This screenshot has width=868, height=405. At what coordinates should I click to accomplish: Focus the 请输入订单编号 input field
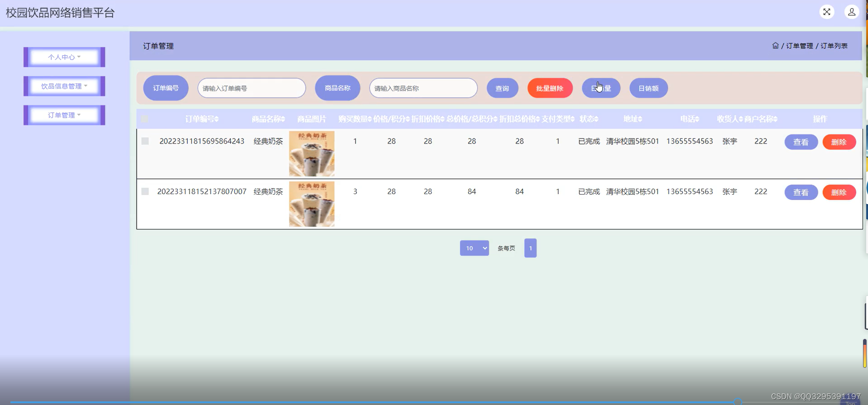point(252,88)
